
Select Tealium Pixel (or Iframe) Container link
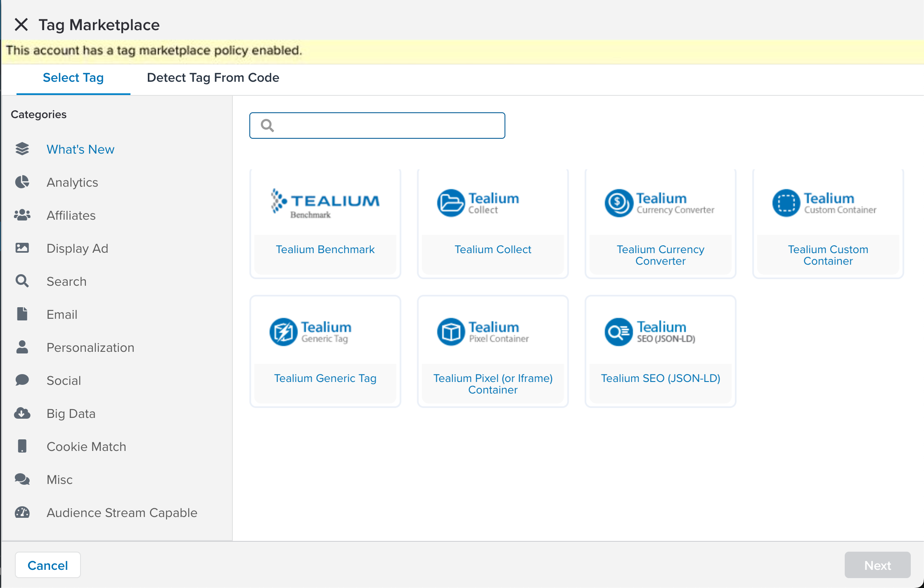click(x=493, y=384)
